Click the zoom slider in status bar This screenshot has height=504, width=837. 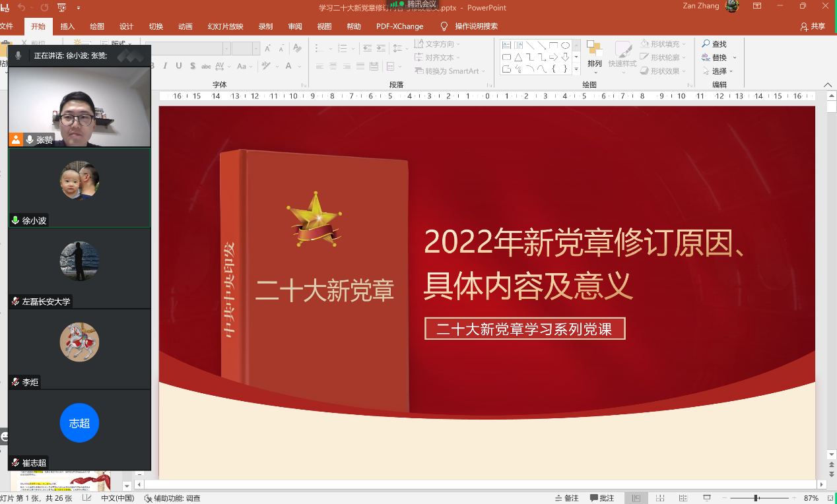point(756,498)
